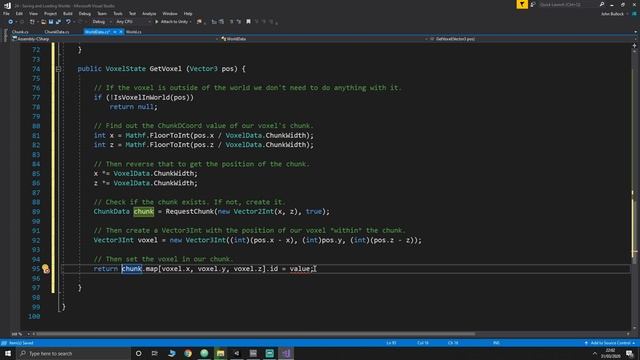640x360 pixels.
Task: Click the indent toolbar icon
Action: [x=214, y=22]
